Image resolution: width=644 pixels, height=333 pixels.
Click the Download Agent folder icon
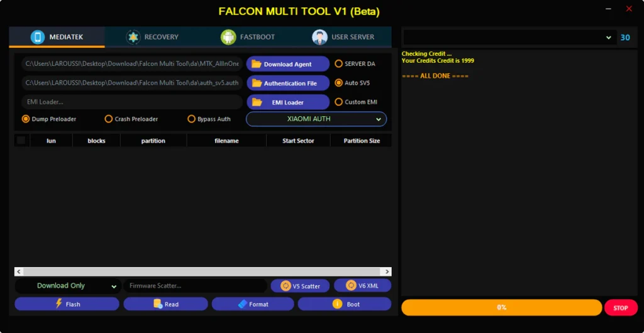point(257,64)
